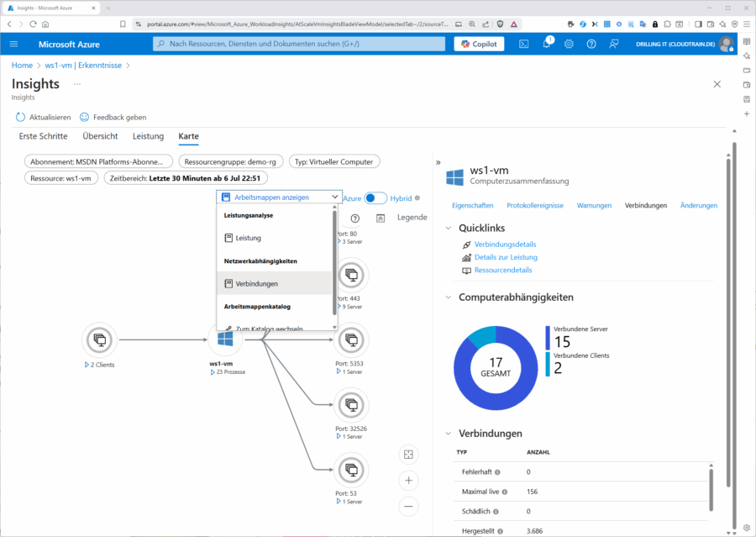Click the Port 53 server group node
This screenshot has height=537, width=756.
[351, 470]
